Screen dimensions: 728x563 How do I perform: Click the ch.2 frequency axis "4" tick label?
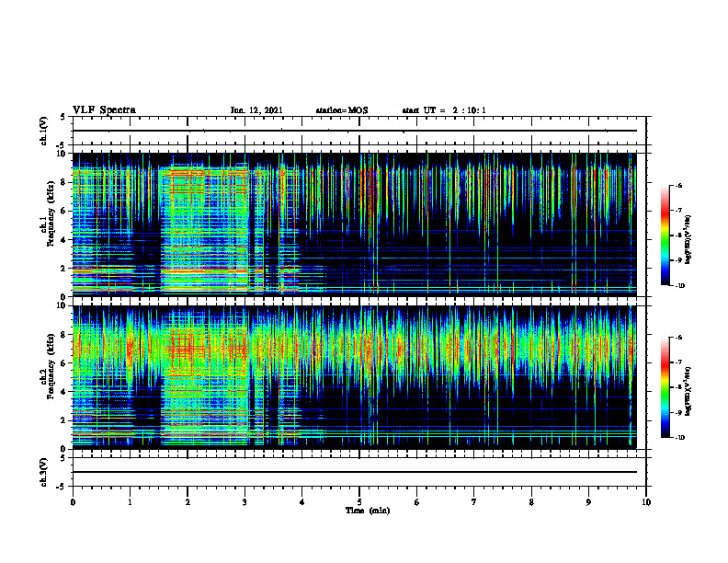63,392
